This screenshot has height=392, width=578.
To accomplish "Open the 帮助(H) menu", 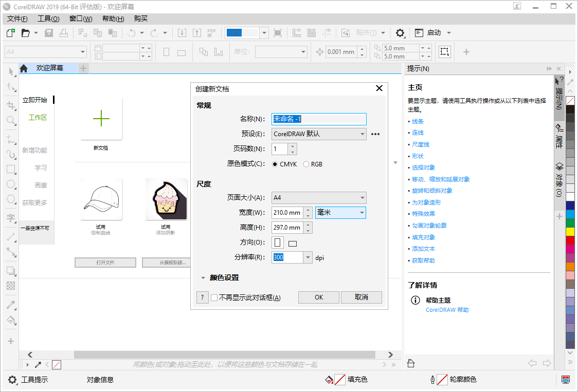I will [x=113, y=18].
